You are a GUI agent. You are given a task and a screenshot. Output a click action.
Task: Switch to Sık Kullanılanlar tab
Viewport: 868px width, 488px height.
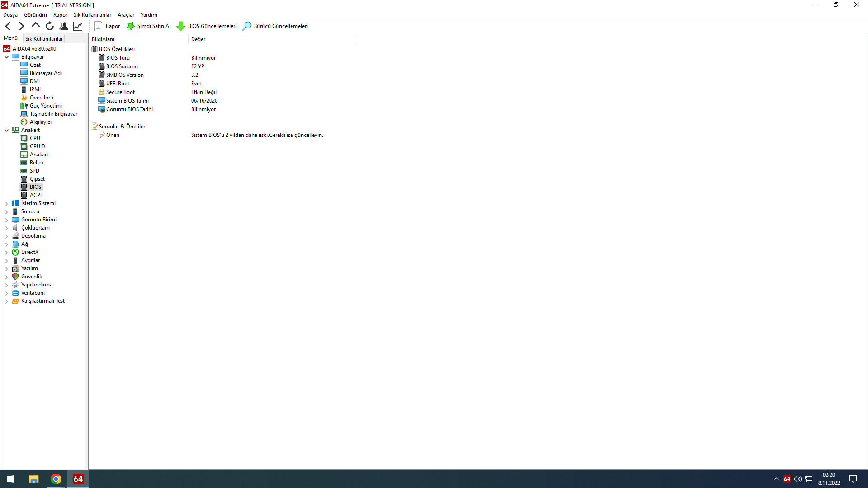[44, 39]
